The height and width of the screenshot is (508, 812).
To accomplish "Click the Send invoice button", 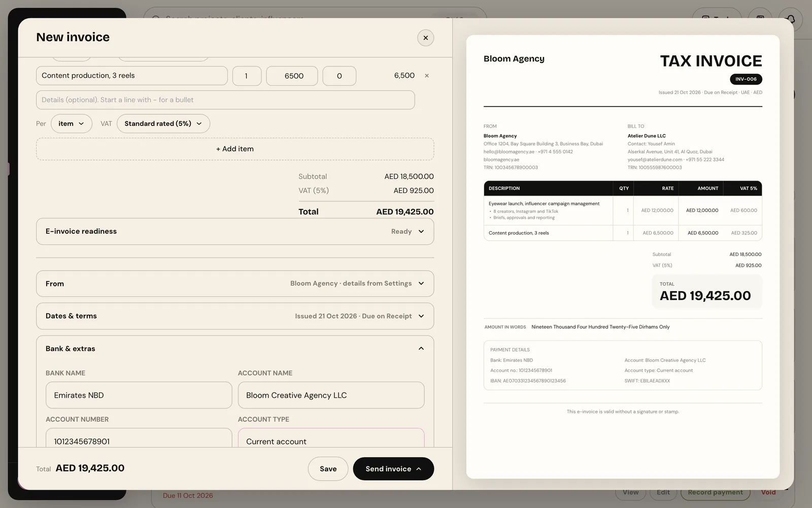I will (393, 469).
